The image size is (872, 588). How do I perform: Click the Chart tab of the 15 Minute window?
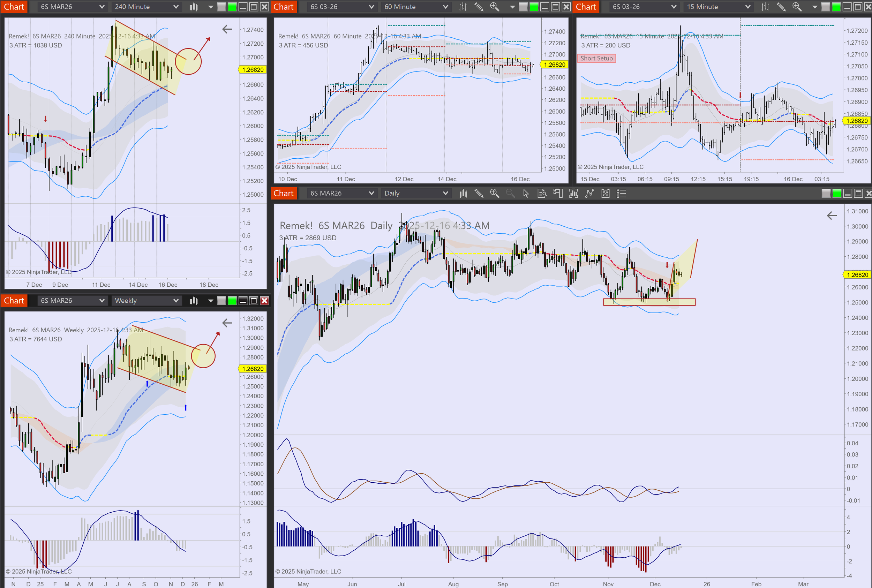point(585,7)
